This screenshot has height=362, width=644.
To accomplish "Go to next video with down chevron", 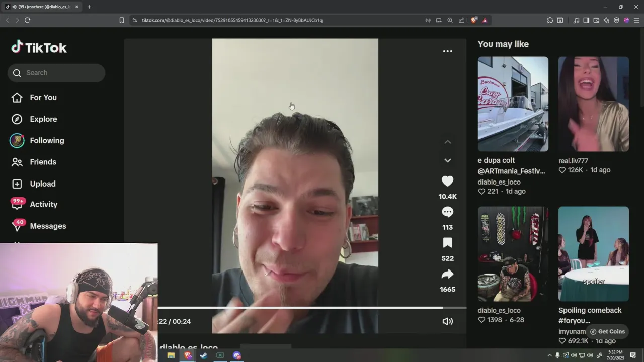I will click(447, 160).
